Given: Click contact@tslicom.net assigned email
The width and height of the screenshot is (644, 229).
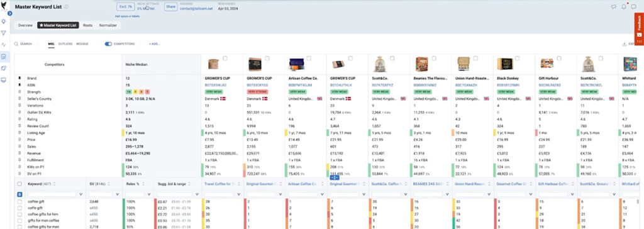Looking at the screenshot, I should pos(196,8).
